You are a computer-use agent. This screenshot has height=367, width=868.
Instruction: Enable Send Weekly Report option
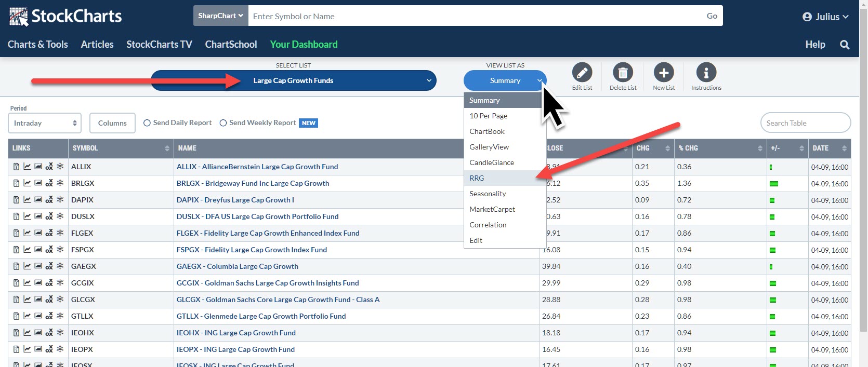coord(223,123)
